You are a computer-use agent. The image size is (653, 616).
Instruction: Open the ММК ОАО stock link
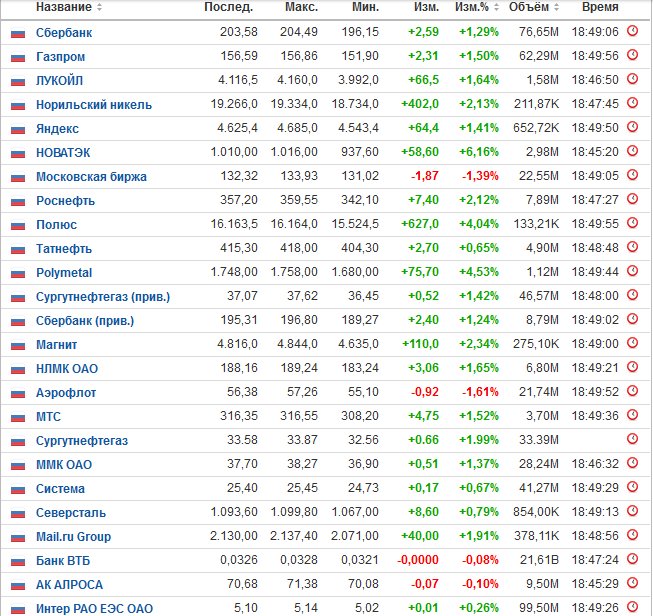coord(64,464)
